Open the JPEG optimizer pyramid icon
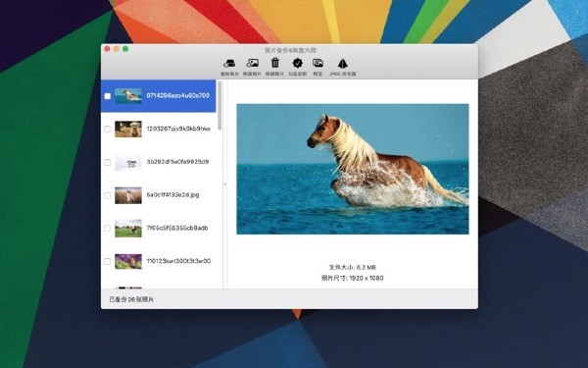 click(x=343, y=63)
